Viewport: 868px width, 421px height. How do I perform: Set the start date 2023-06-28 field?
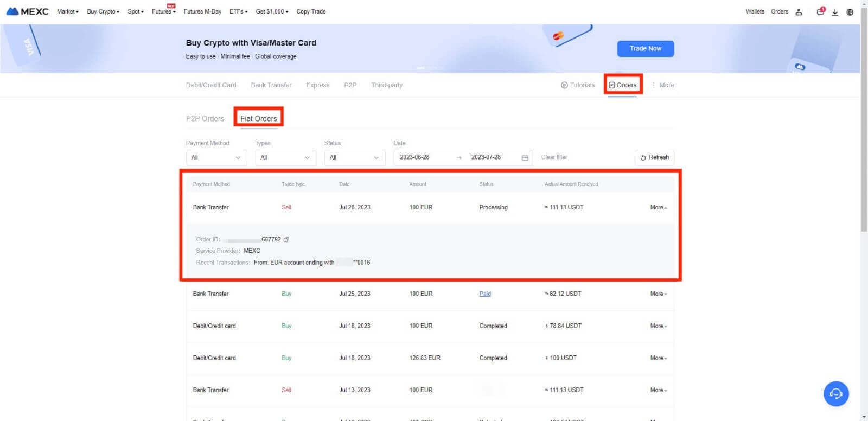coord(414,157)
